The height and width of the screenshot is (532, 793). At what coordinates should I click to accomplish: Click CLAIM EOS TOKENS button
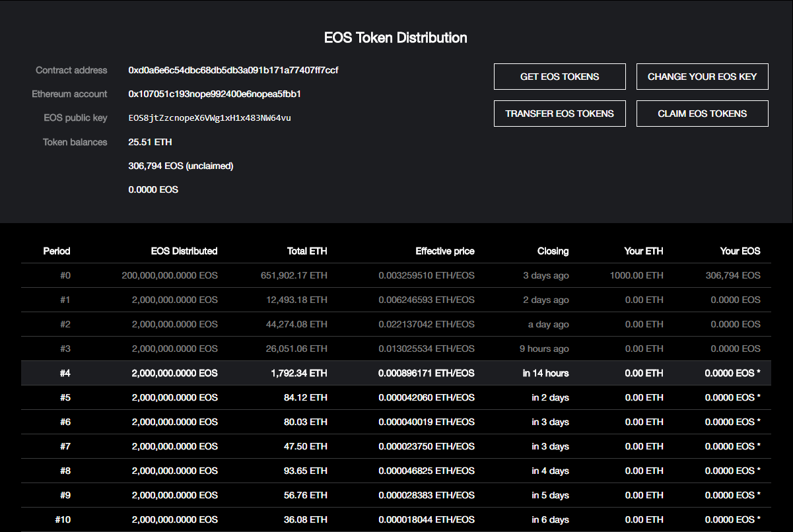703,114
